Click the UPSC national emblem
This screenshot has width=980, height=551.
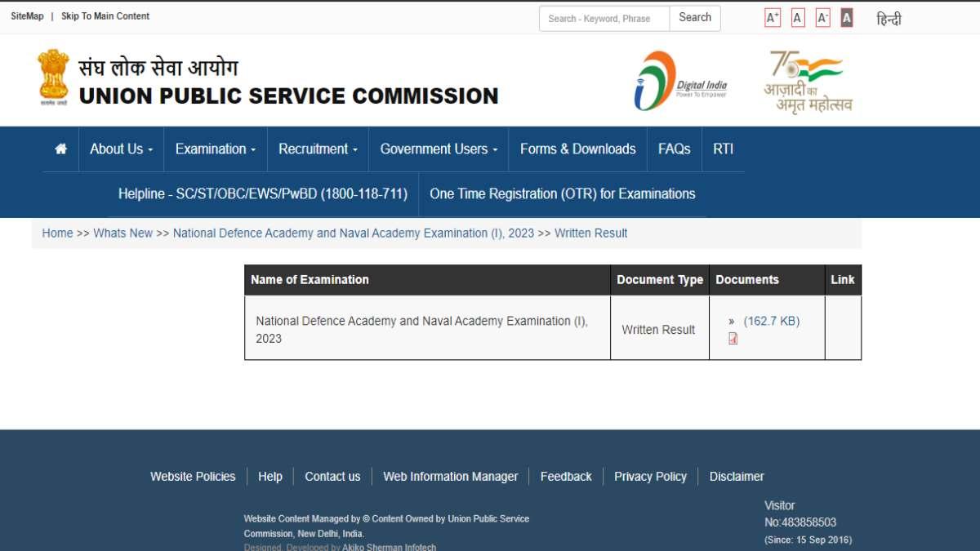pyautogui.click(x=52, y=75)
